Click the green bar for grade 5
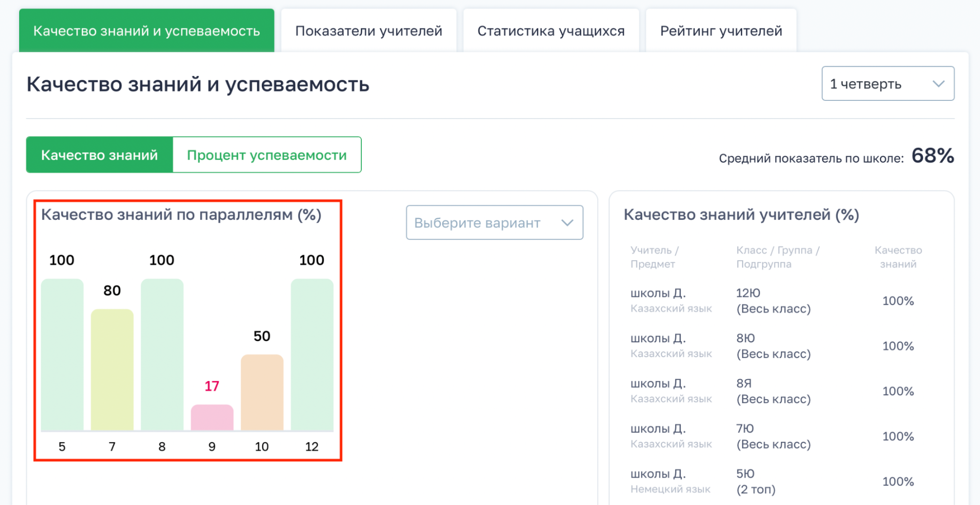Image resolution: width=980 pixels, height=505 pixels. coord(62,355)
